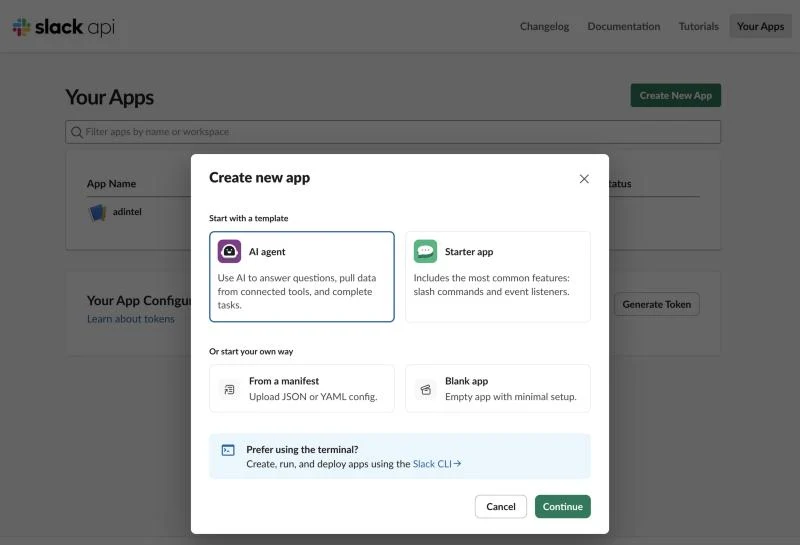The width and height of the screenshot is (800, 545).
Task: Focus the Filter apps search field
Action: coord(393,132)
